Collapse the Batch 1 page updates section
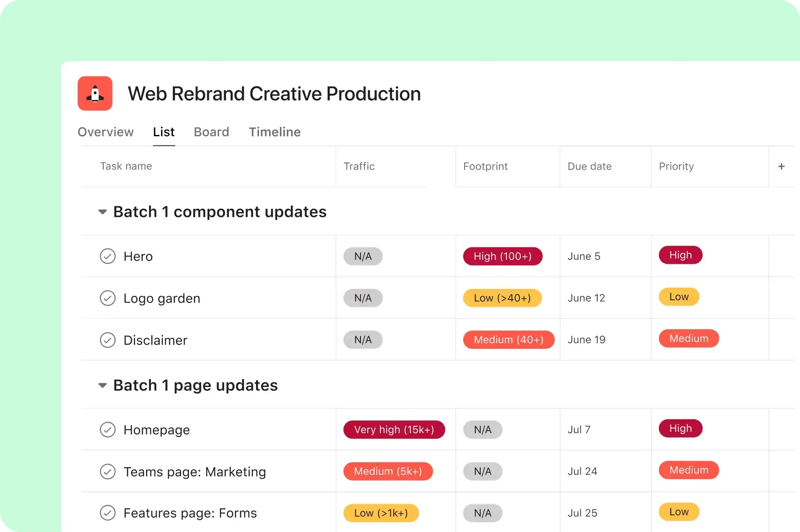The height and width of the screenshot is (532, 800). coord(102,385)
